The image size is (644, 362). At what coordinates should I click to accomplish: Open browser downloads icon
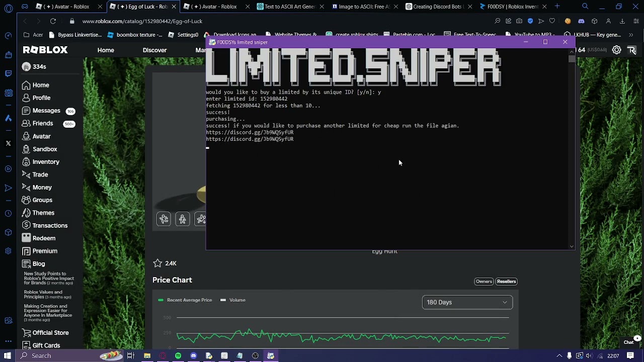pyautogui.click(x=622, y=21)
